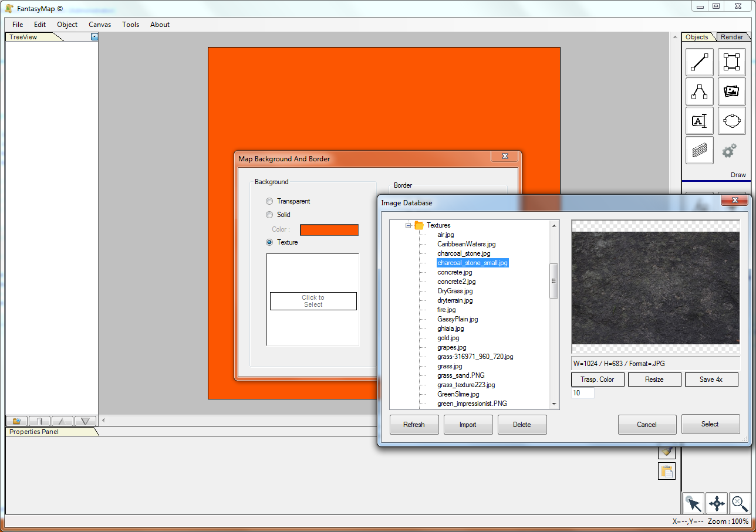Select the Polyline path tool
Screen dimensions: 756x532
tap(700, 92)
